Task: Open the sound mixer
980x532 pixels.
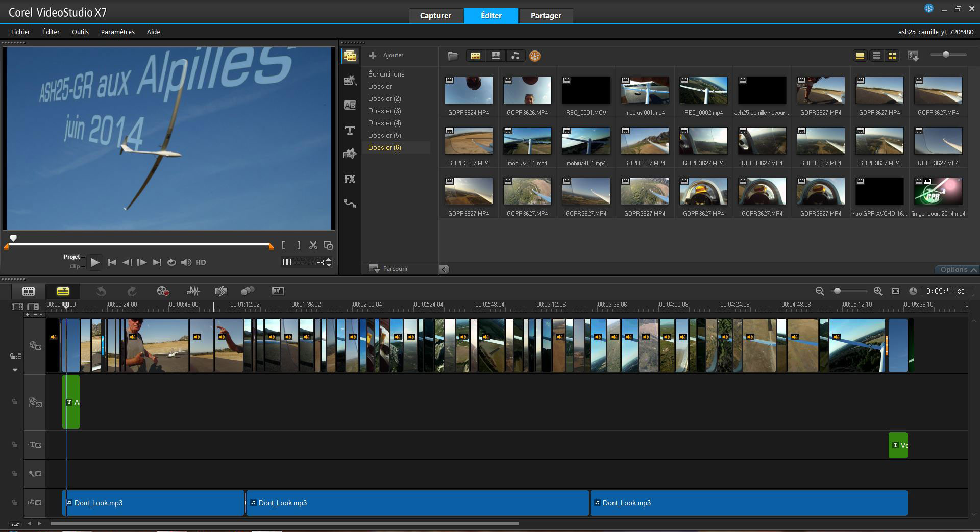Action: pos(193,291)
